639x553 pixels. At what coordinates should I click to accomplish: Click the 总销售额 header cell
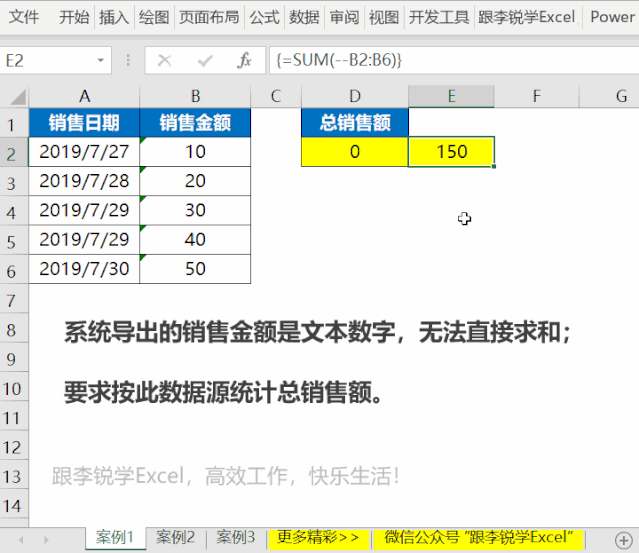(x=355, y=123)
